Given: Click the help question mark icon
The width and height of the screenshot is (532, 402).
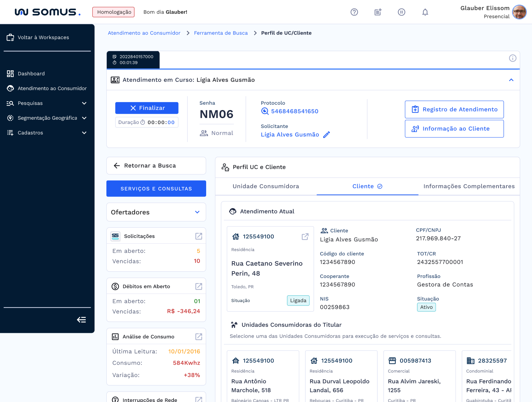Looking at the screenshot, I should point(354,12).
